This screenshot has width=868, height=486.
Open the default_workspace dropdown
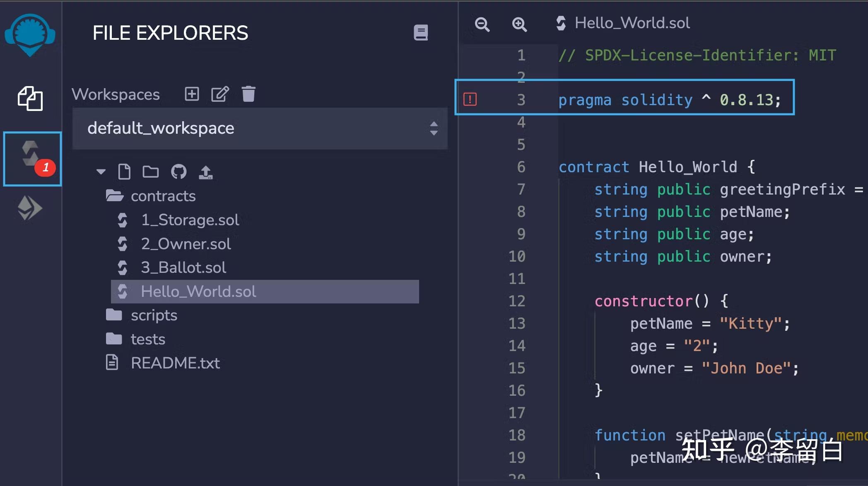pyautogui.click(x=260, y=128)
